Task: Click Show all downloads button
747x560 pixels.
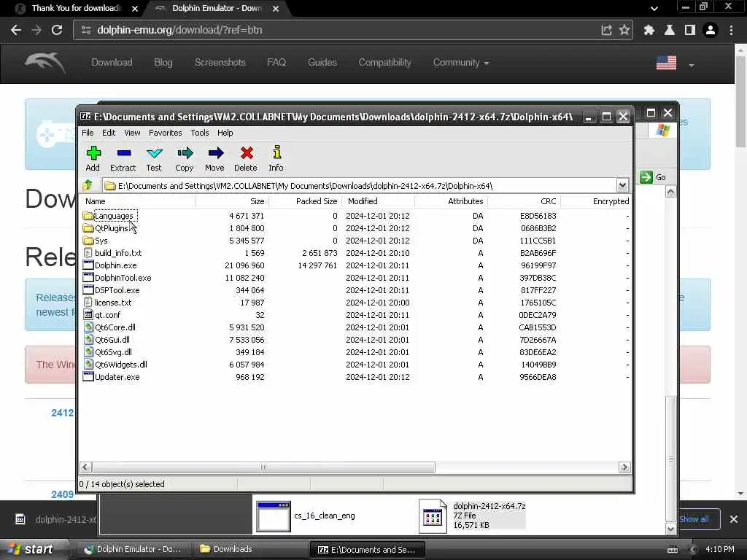Action: (x=694, y=519)
